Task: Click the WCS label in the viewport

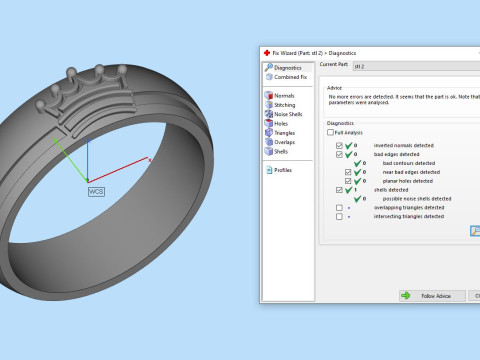Action: point(96,192)
